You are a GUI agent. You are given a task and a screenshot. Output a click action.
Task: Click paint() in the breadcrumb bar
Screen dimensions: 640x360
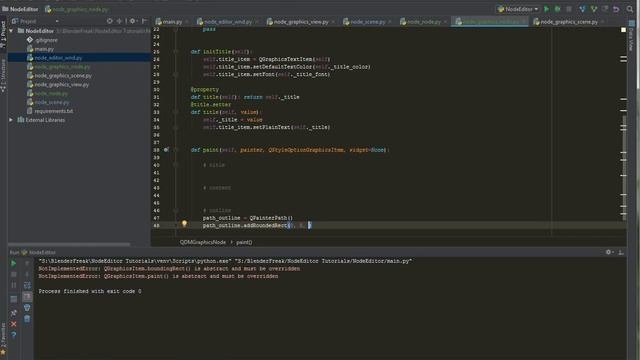[x=244, y=242]
